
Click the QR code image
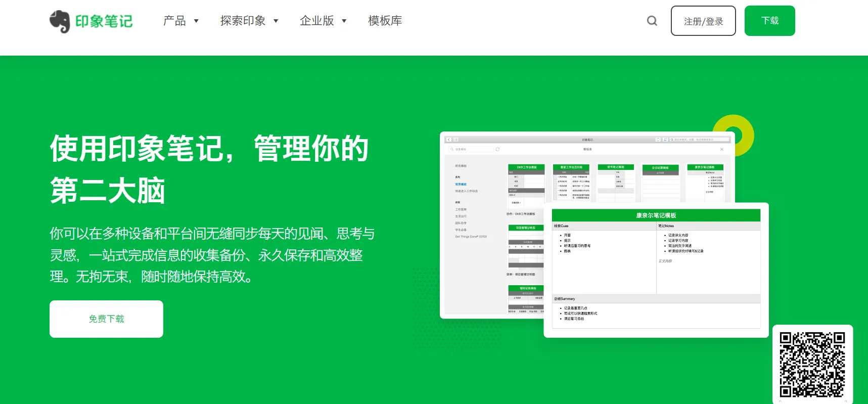(x=812, y=364)
